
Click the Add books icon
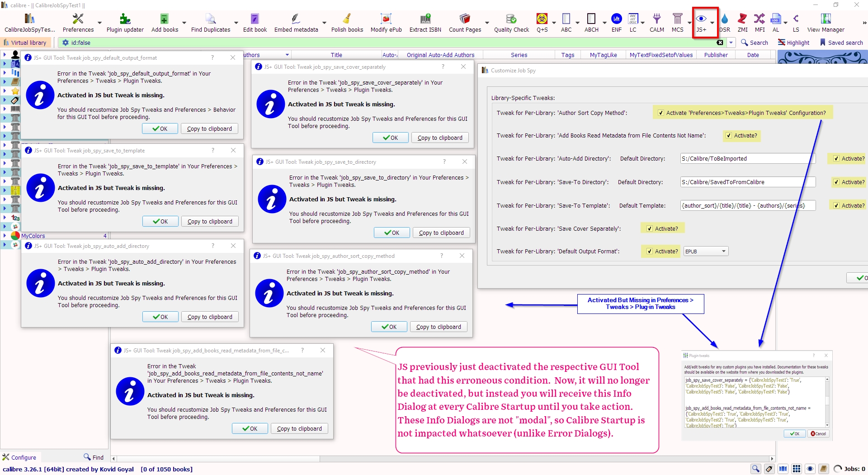pos(165,23)
